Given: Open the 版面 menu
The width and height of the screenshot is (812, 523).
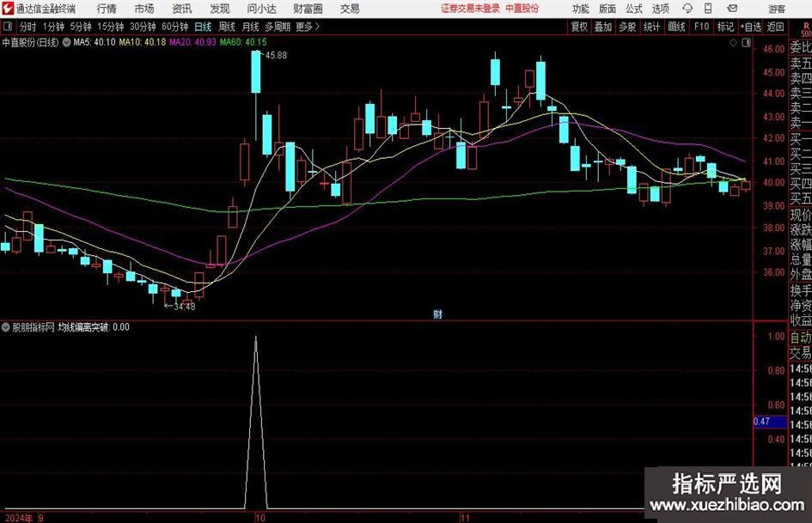Looking at the screenshot, I should pyautogui.click(x=607, y=9).
